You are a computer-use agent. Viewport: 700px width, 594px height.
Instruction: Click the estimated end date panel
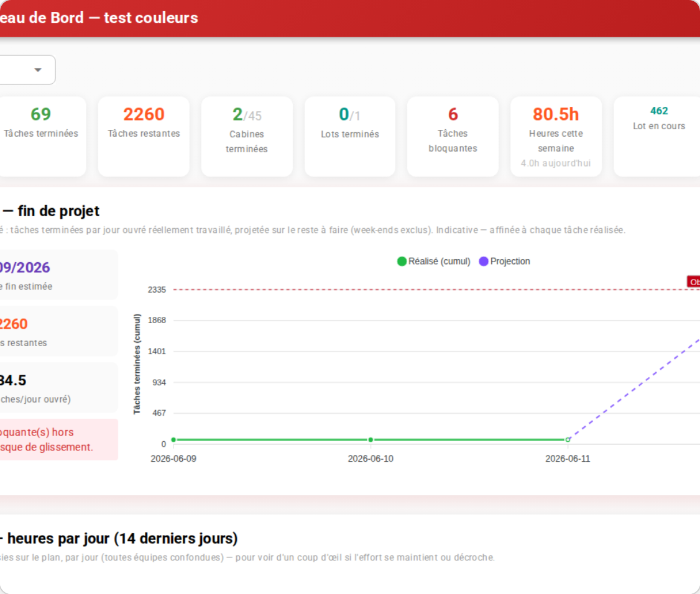pyautogui.click(x=58, y=275)
